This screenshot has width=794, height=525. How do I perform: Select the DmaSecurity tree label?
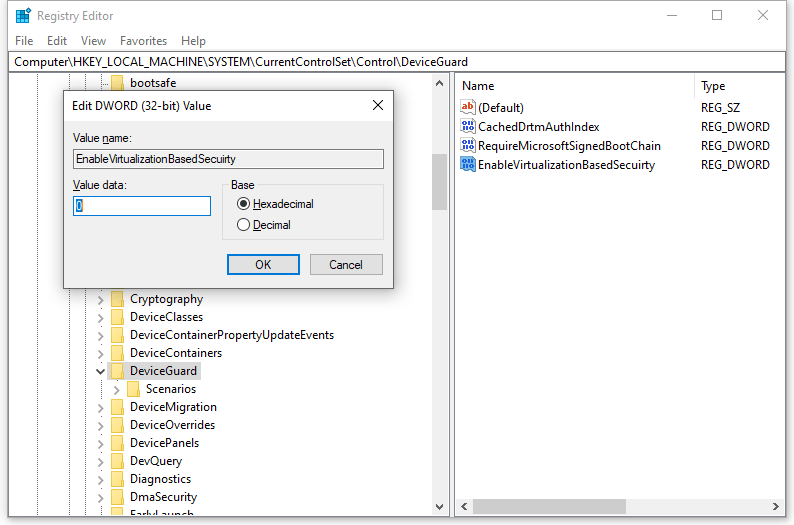tap(164, 497)
